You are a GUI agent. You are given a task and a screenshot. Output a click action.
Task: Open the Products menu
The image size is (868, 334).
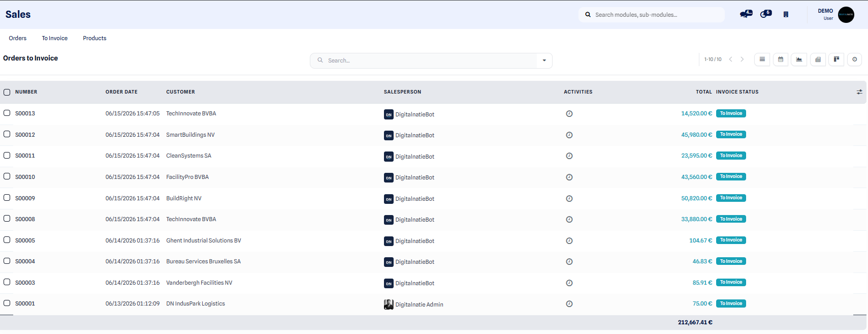pyautogui.click(x=94, y=38)
